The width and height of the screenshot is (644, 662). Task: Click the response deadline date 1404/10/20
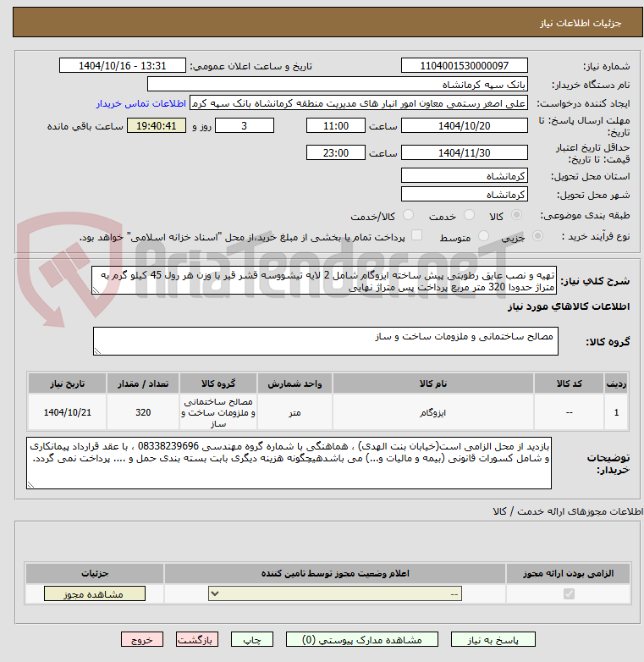[x=465, y=126]
